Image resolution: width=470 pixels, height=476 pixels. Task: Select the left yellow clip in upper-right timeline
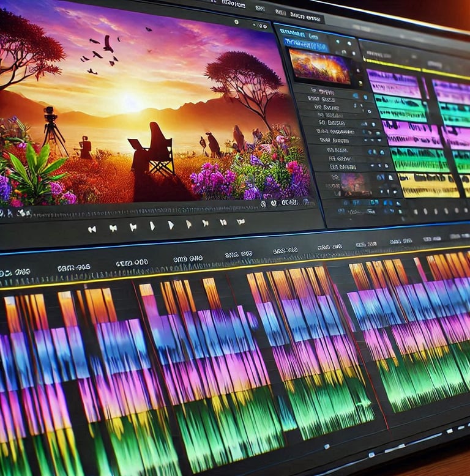coord(430,185)
